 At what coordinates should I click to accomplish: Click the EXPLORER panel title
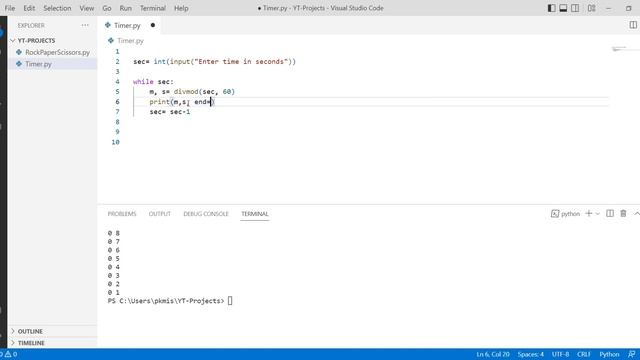click(31, 25)
